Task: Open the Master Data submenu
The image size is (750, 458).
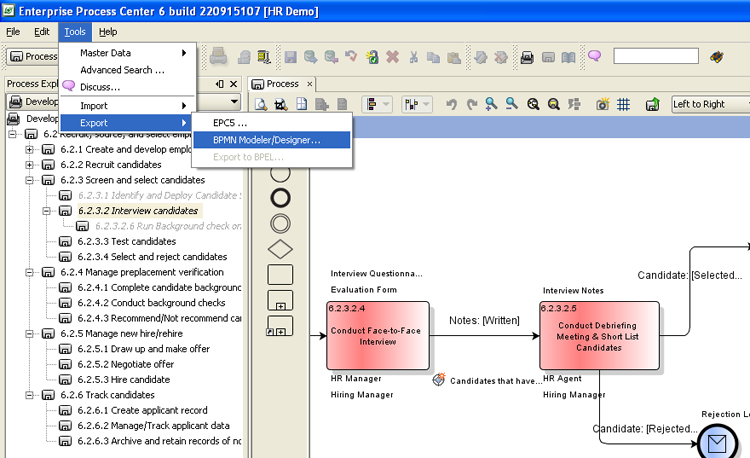Action: [x=128, y=53]
